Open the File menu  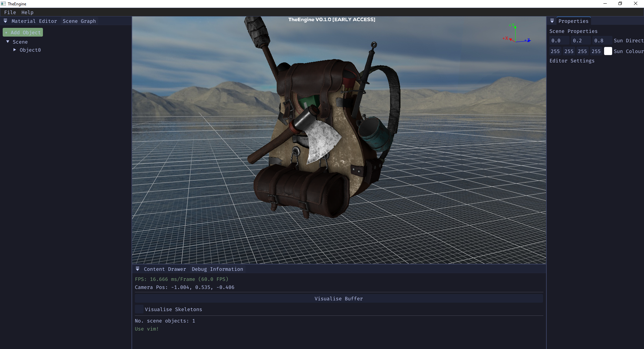[10, 12]
